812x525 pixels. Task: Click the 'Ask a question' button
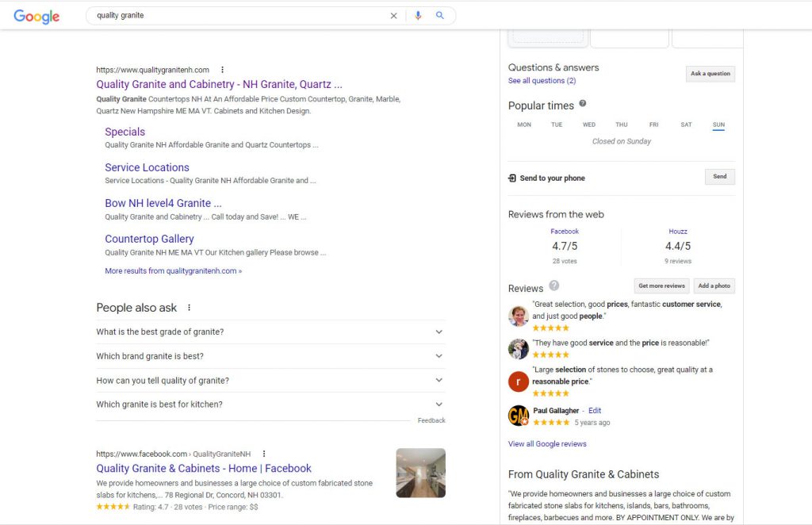coord(710,74)
